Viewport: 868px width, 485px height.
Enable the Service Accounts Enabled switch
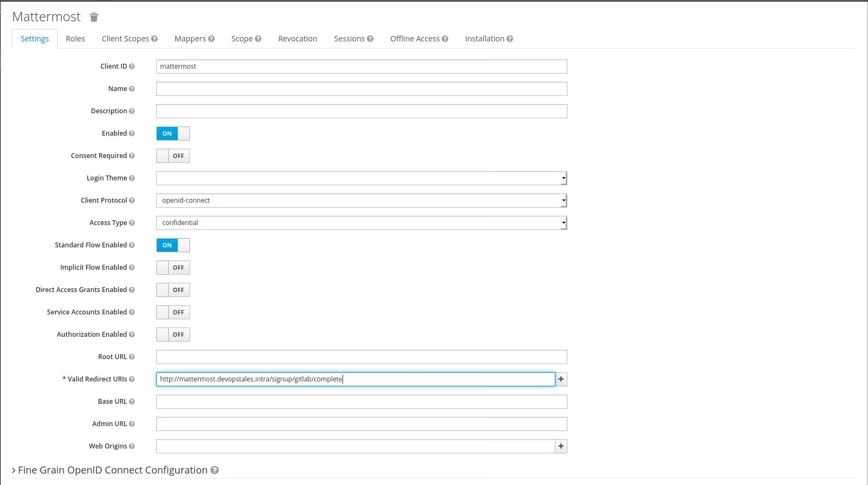173,312
